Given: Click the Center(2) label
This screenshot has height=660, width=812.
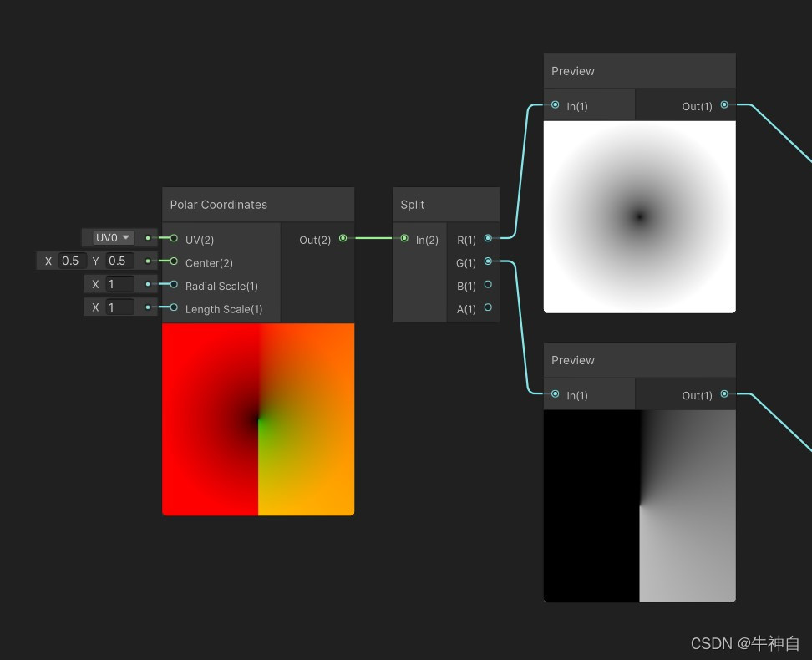Looking at the screenshot, I should [209, 263].
